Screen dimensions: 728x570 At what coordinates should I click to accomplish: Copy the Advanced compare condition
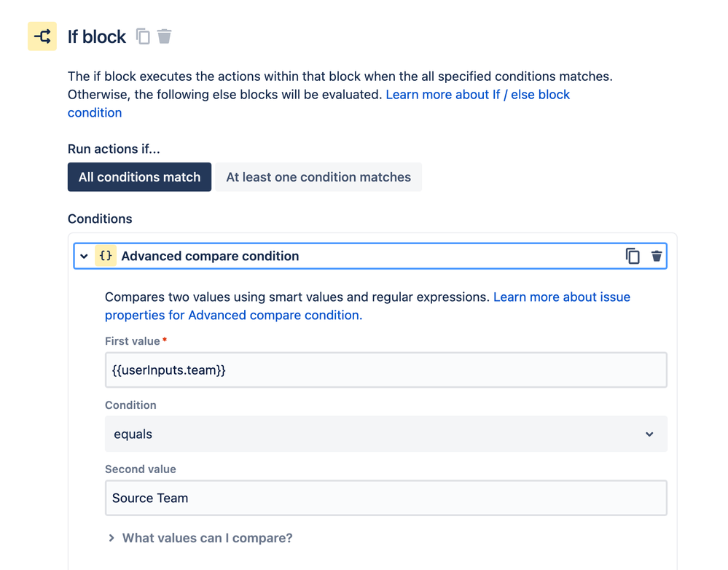point(633,256)
